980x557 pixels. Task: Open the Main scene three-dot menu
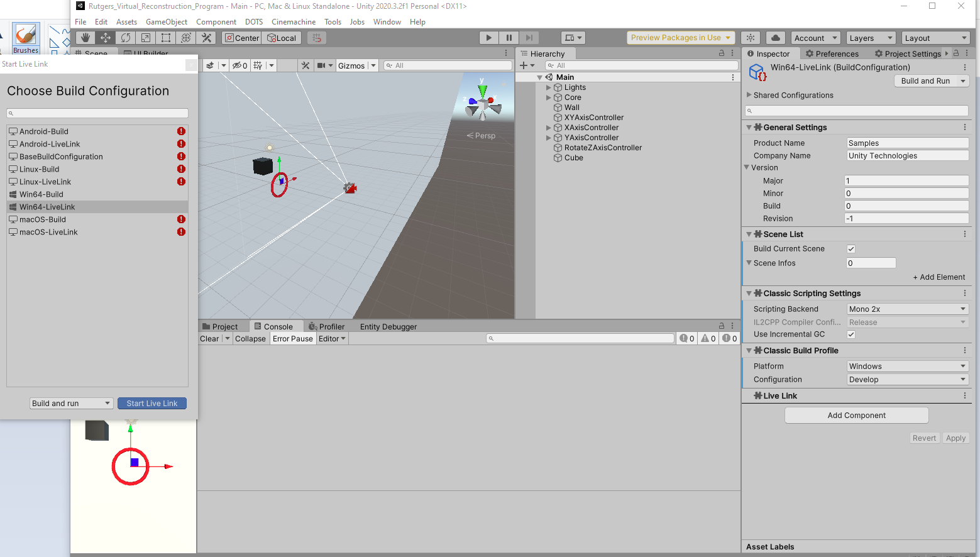coord(733,77)
